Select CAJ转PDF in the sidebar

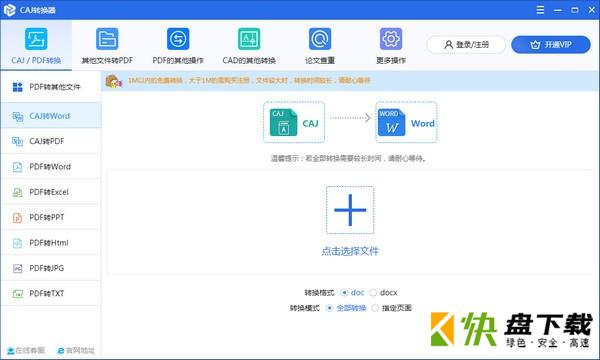[x=51, y=141]
